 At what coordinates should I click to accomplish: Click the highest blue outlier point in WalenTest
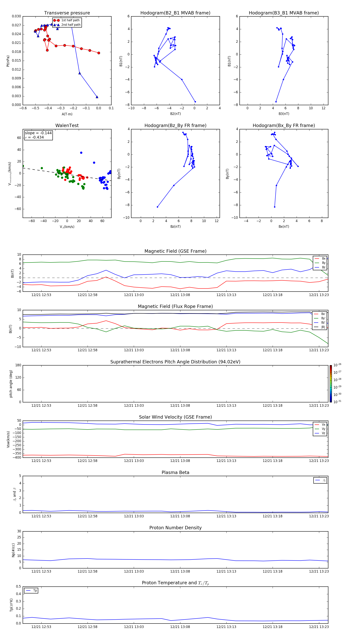(81, 153)
